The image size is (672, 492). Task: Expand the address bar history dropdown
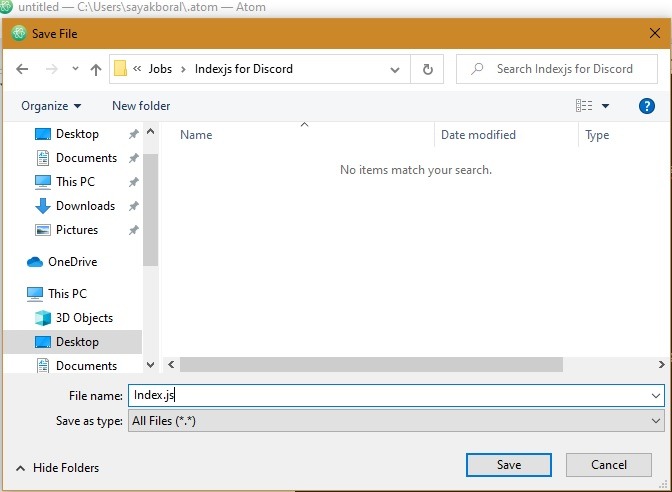click(395, 69)
